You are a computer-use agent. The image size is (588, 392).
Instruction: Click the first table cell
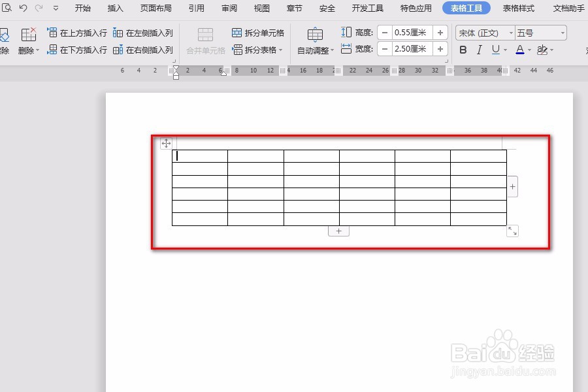pos(200,156)
